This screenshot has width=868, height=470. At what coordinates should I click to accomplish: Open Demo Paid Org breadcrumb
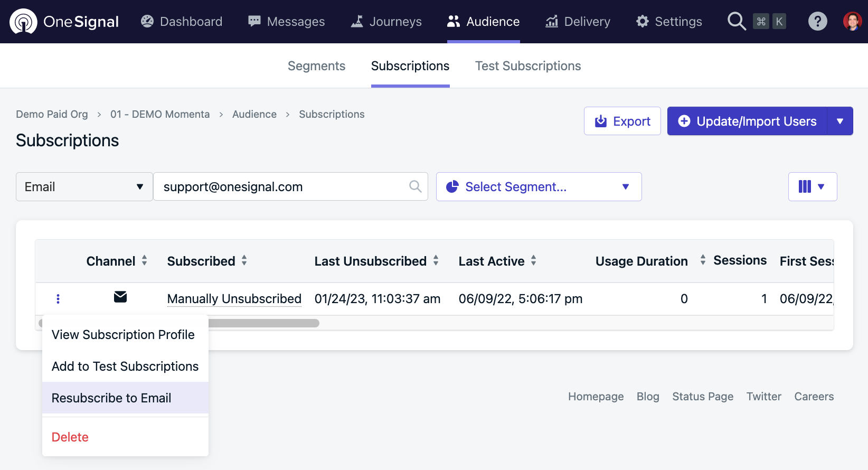click(52, 114)
